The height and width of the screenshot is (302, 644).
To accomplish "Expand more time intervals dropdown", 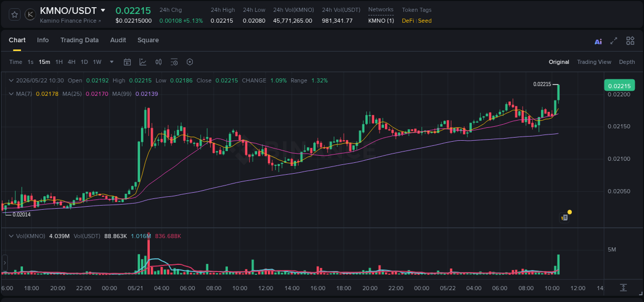I will (x=112, y=62).
